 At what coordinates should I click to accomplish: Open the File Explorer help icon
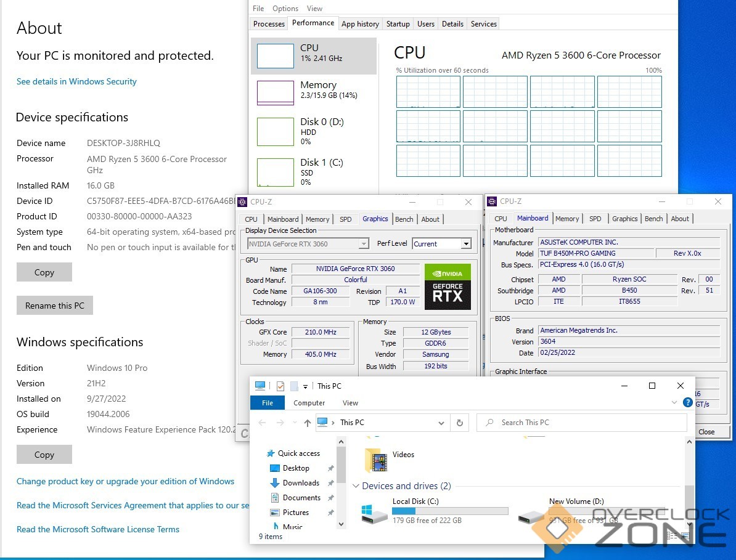click(x=688, y=403)
